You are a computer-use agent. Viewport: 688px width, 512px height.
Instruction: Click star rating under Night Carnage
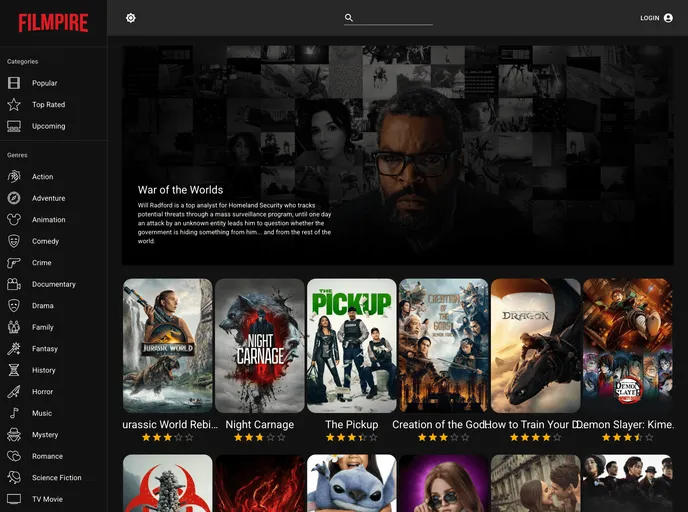point(260,437)
